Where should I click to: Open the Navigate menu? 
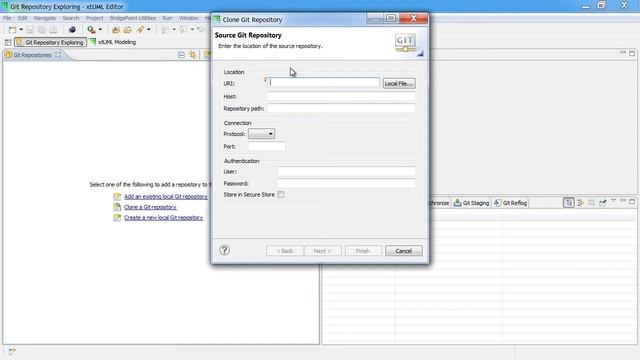click(44, 18)
